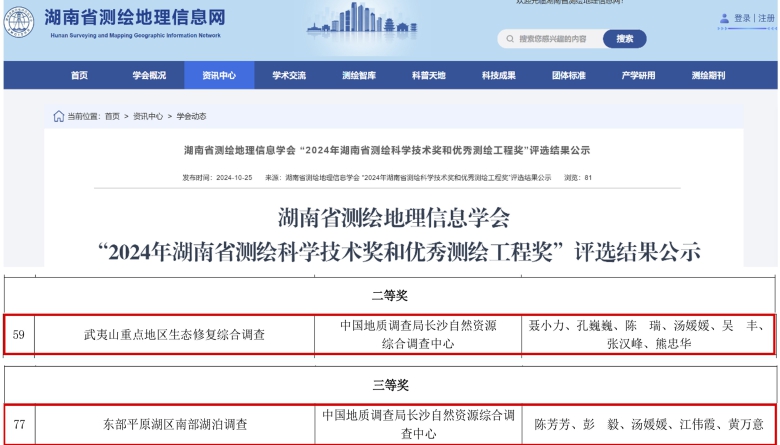Click the 搜索 search button
Viewport: 780px width, 445px height.
625,39
